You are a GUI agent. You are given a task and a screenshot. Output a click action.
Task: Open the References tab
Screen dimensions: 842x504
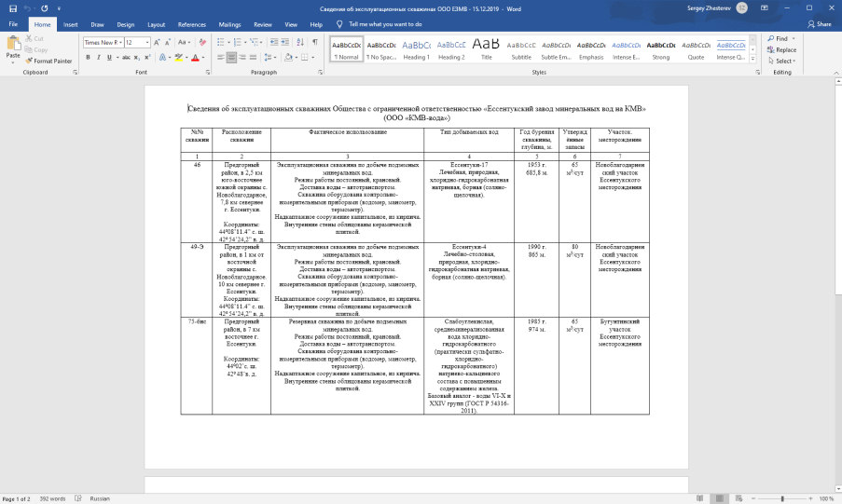click(192, 25)
